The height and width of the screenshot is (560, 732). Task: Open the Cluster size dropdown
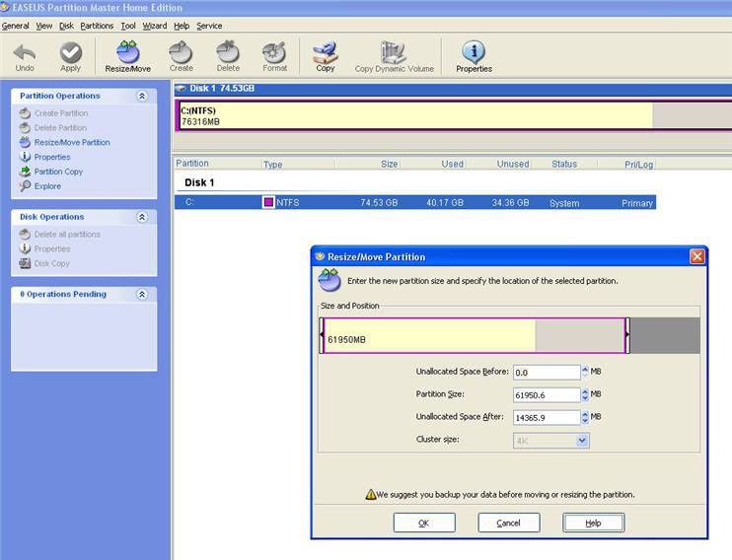tap(582, 441)
